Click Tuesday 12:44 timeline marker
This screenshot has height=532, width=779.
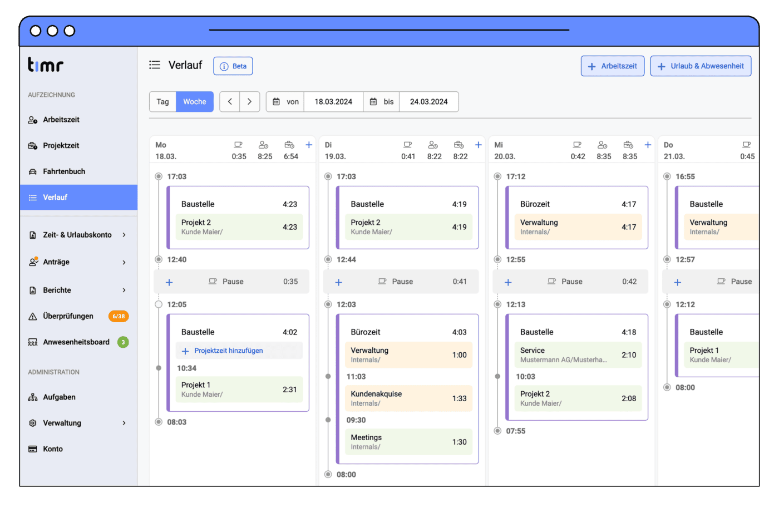pyautogui.click(x=328, y=259)
